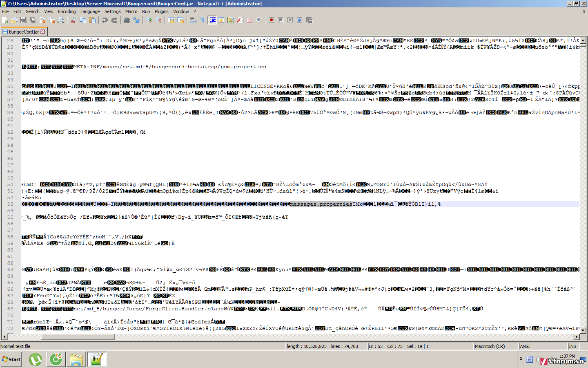Open uTorrent from the taskbar
The image size is (588, 368).
pyautogui.click(x=36, y=359)
